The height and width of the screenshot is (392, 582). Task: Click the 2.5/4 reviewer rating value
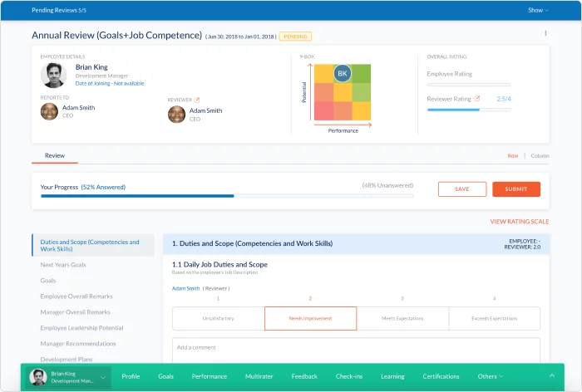(504, 99)
